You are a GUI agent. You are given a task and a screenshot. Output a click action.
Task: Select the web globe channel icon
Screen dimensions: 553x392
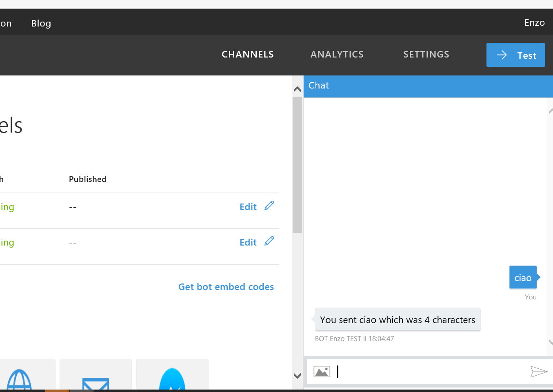19,379
